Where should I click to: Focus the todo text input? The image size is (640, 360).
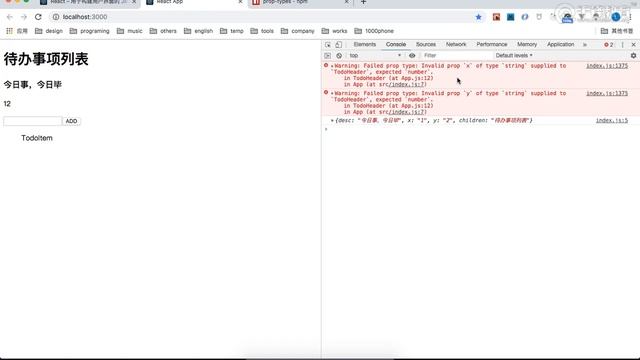click(x=33, y=121)
